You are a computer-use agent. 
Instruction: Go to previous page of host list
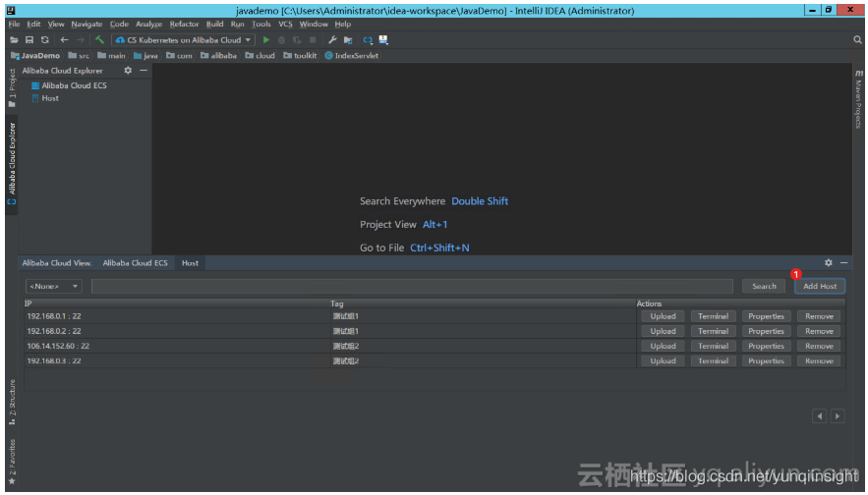pyautogui.click(x=820, y=415)
